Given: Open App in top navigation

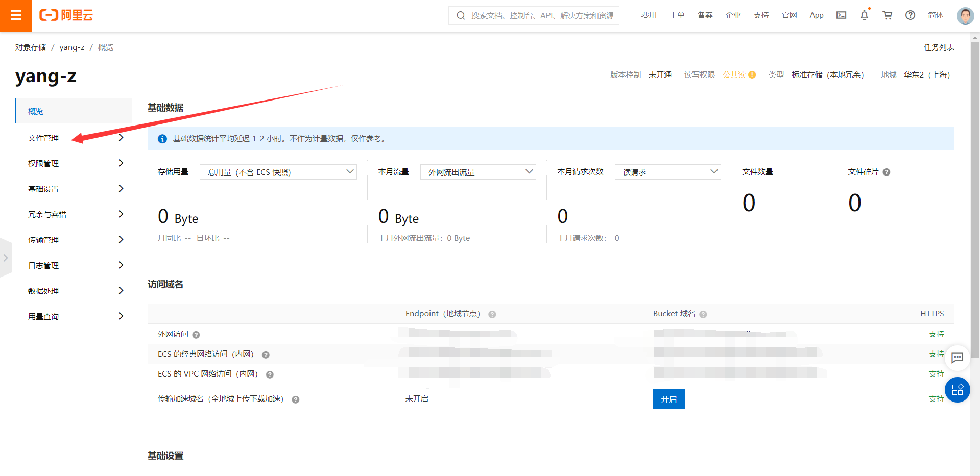Looking at the screenshot, I should tap(817, 15).
